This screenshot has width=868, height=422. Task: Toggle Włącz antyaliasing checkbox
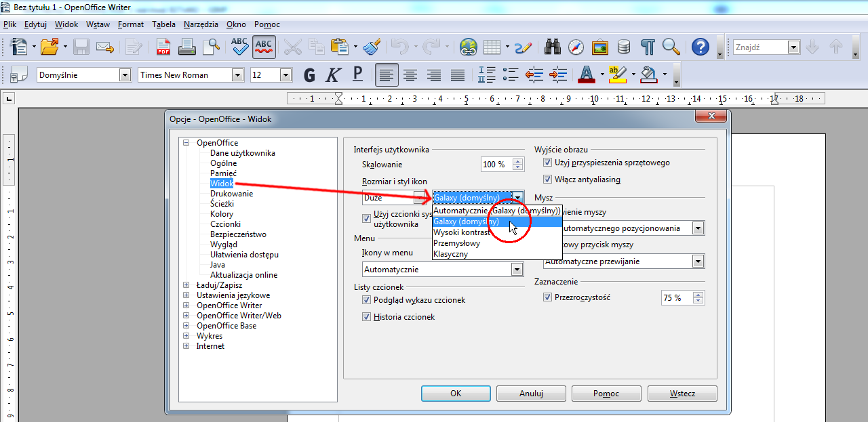tap(547, 180)
